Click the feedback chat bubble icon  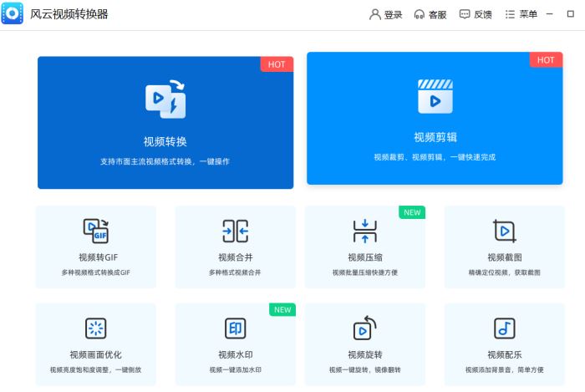click(x=465, y=14)
